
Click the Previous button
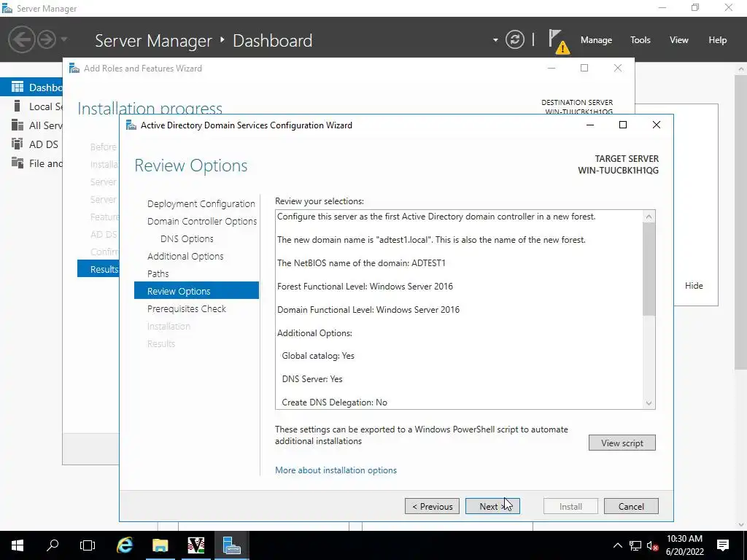point(432,506)
